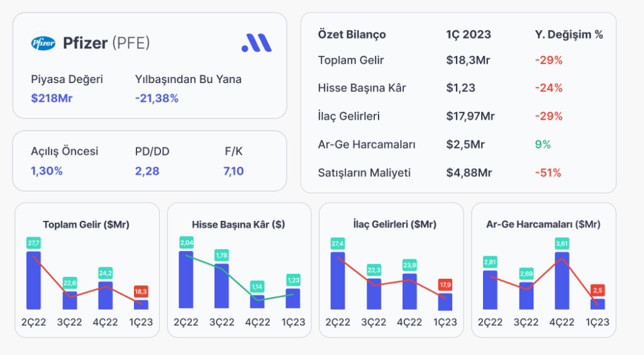This screenshot has width=644, height=355.
Task: Click the red 17,9 bar label
Action: click(x=445, y=285)
